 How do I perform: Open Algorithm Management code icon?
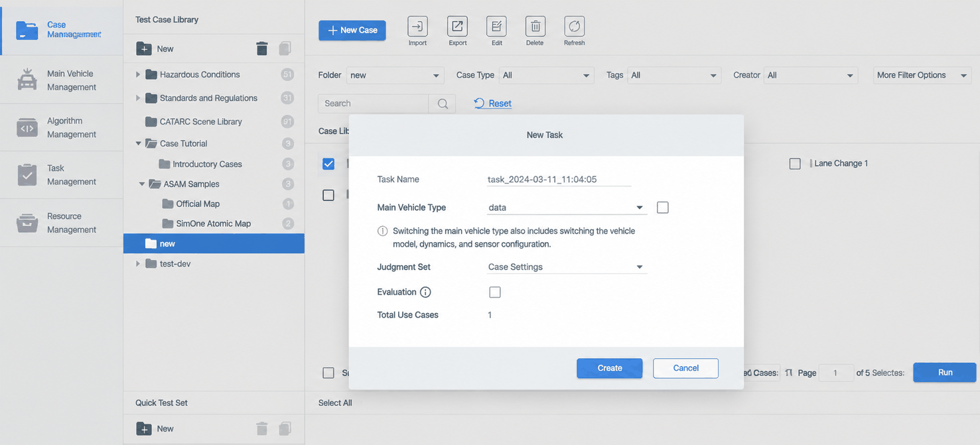point(27,127)
